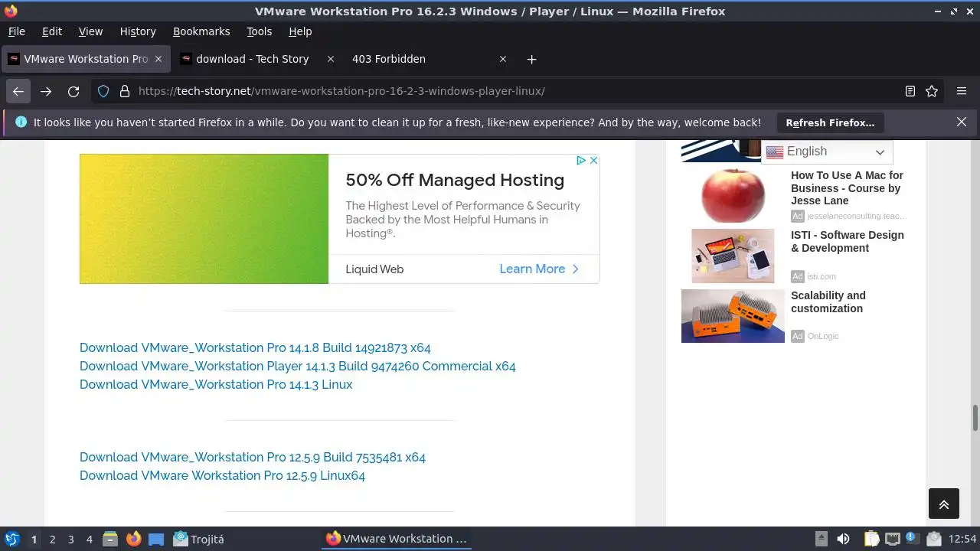The image size is (980, 551).
Task: Open the History menu
Action: tap(138, 31)
